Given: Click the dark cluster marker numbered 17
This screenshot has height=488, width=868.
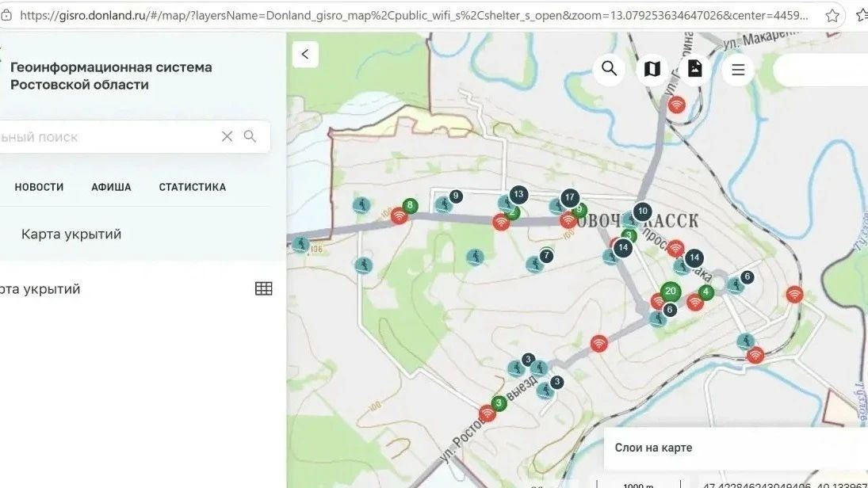Looking at the screenshot, I should [x=570, y=197].
